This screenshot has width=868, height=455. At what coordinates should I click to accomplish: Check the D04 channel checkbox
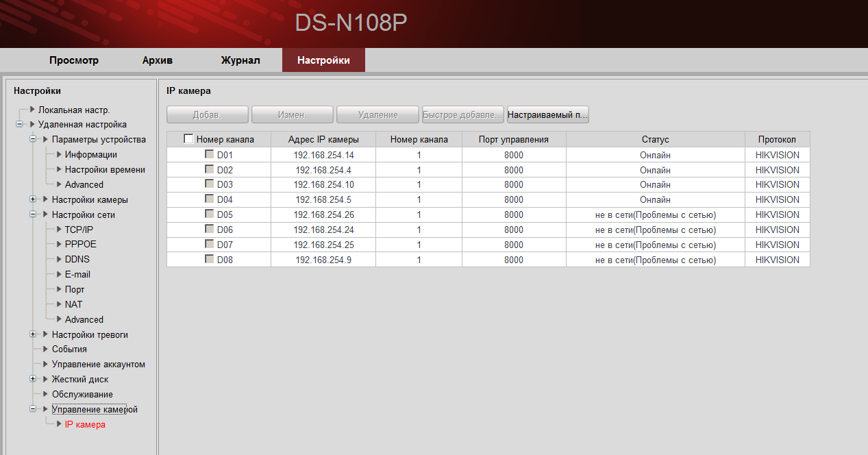[209, 199]
